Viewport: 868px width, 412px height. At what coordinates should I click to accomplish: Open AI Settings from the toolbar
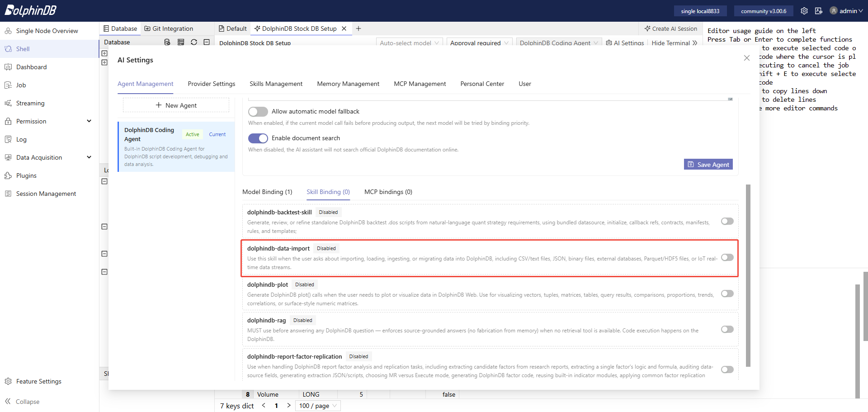(625, 43)
